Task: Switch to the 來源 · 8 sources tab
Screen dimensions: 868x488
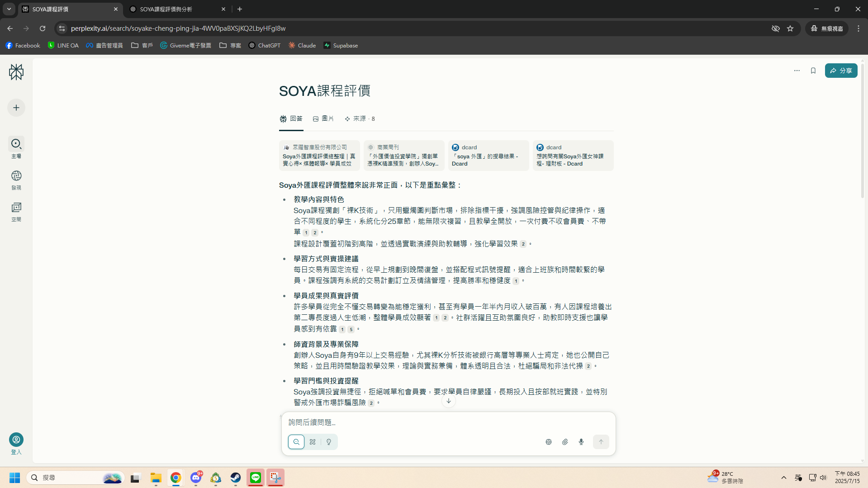Action: click(x=360, y=118)
